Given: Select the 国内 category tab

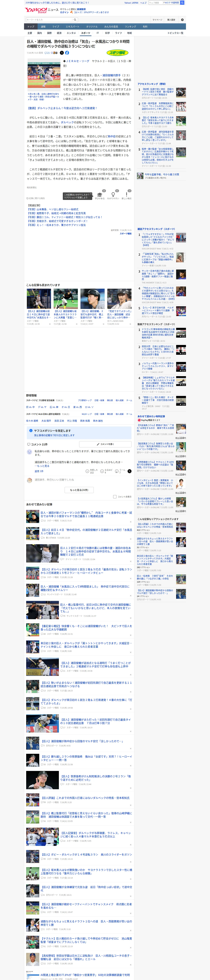Looking at the screenshot, I should tap(40, 33).
